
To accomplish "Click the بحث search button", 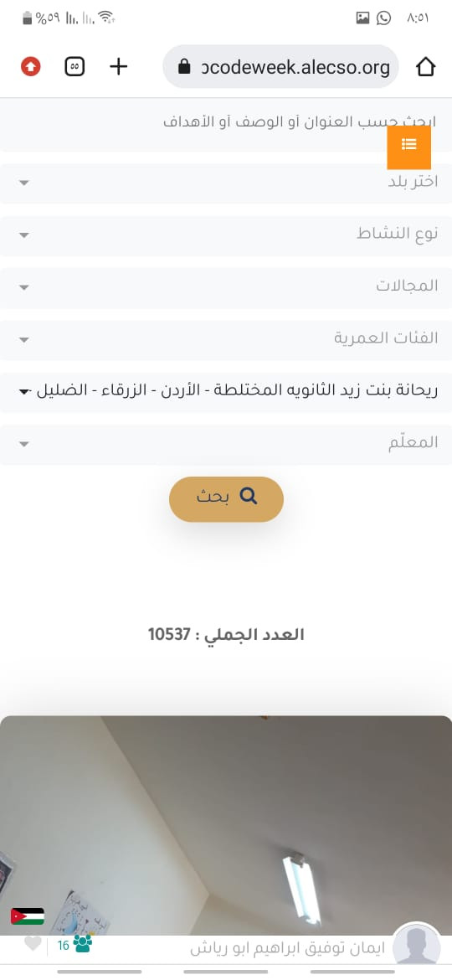I will [226, 498].
